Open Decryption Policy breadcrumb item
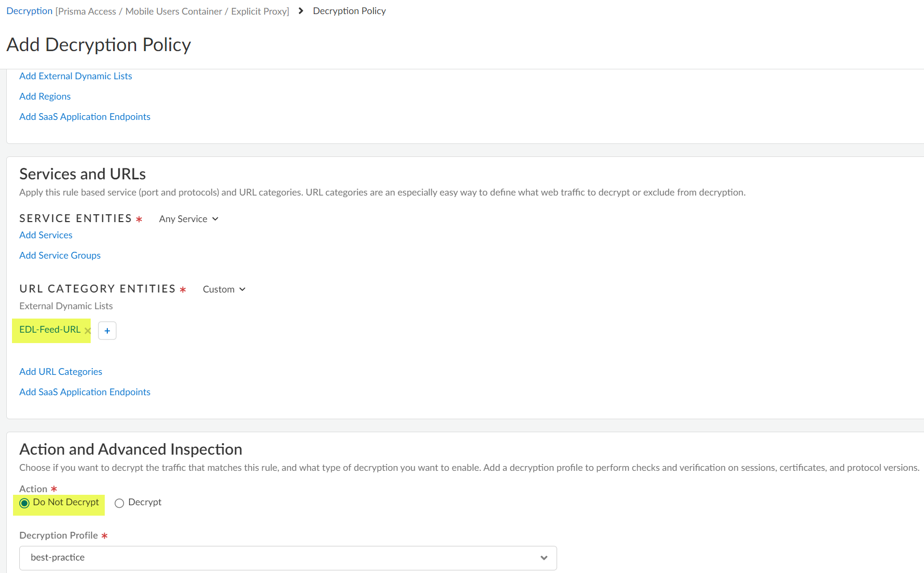Viewport: 924px width, 573px height. click(349, 10)
